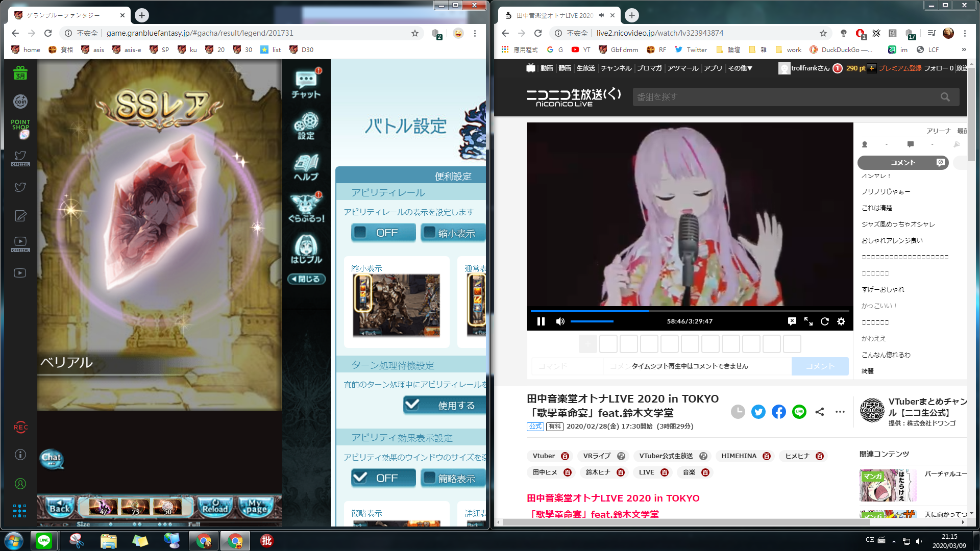The image size is (980, 551).
Task: Share the broadcast on Twitter
Action: pos(758,412)
